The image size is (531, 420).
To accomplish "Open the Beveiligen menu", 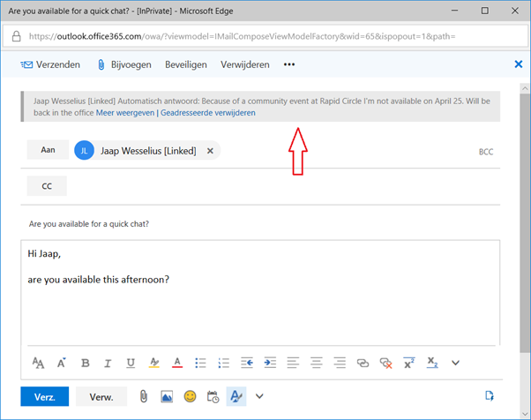I will (x=186, y=64).
